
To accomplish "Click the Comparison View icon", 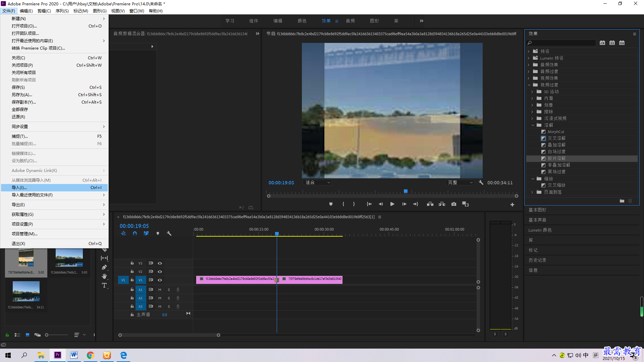I will point(465,204).
